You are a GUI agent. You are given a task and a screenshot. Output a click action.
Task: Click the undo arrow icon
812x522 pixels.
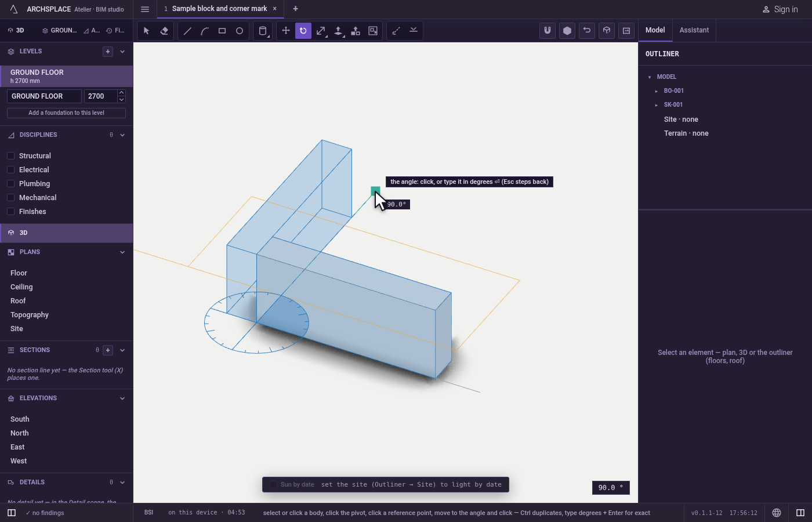(x=587, y=31)
